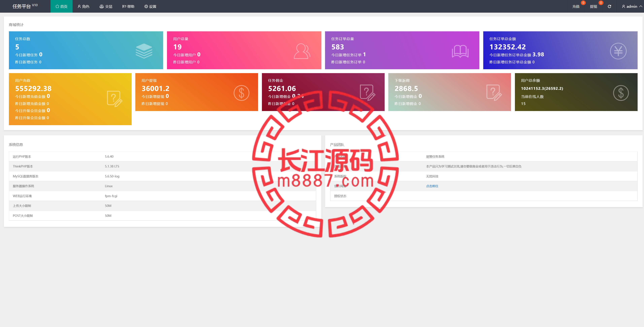The image size is (644, 327).
Task: Click the 5.1.38 LTS version value
Action: [x=112, y=166]
